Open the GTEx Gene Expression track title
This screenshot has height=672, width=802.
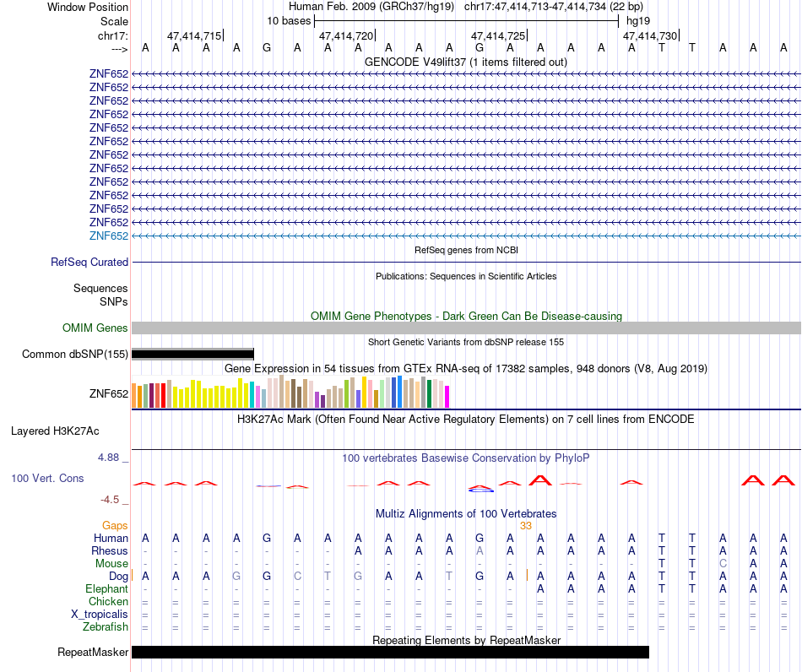465,369
